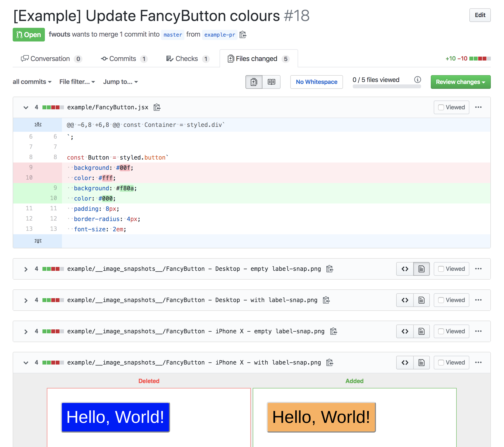Click the rich diff view icon for Desktop empty label snapshot
Viewport: 504px width, 447px height.
click(x=421, y=269)
